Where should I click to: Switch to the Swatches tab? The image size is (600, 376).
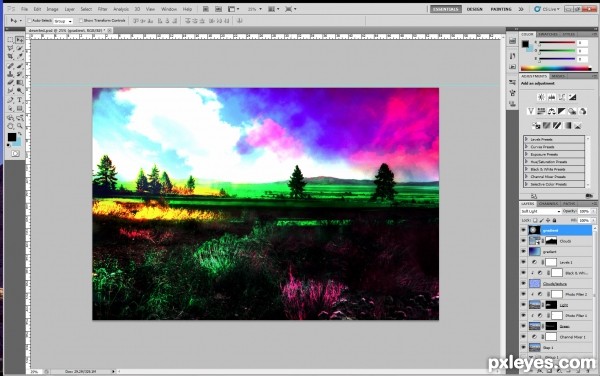pos(548,34)
